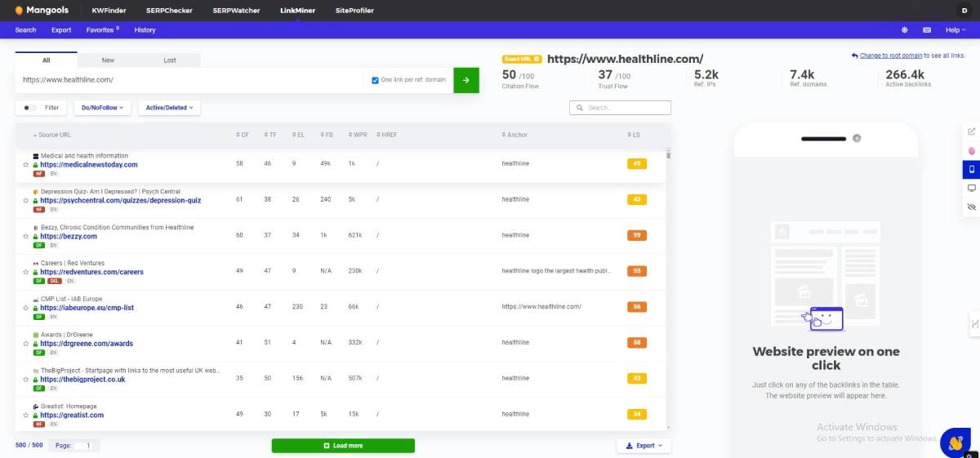
Task: Click Change to root domain link
Action: 891,56
